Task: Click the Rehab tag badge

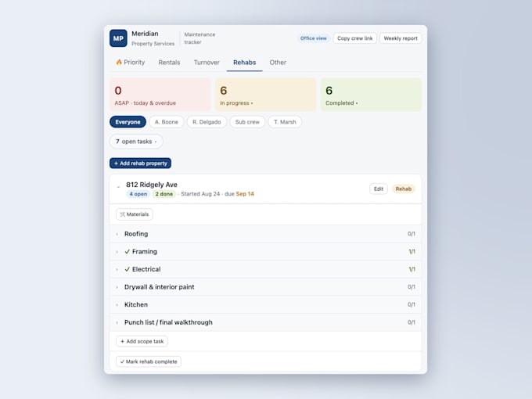Action: (x=403, y=189)
